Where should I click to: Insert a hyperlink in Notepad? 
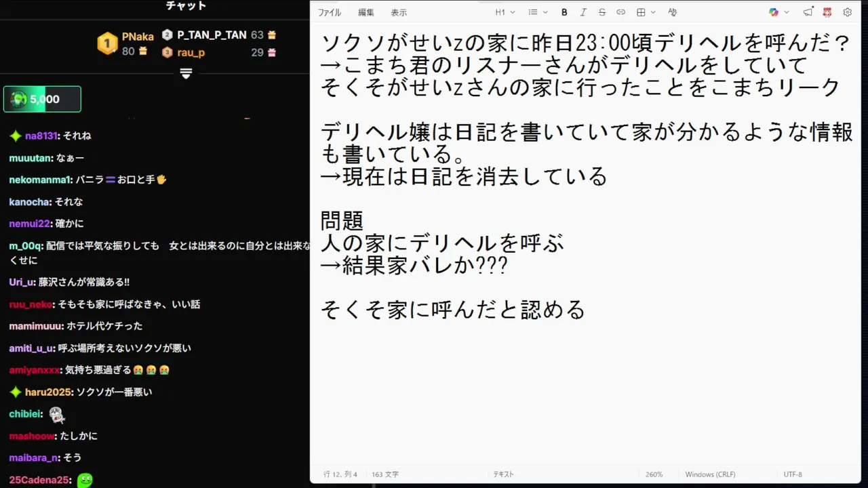coord(620,12)
